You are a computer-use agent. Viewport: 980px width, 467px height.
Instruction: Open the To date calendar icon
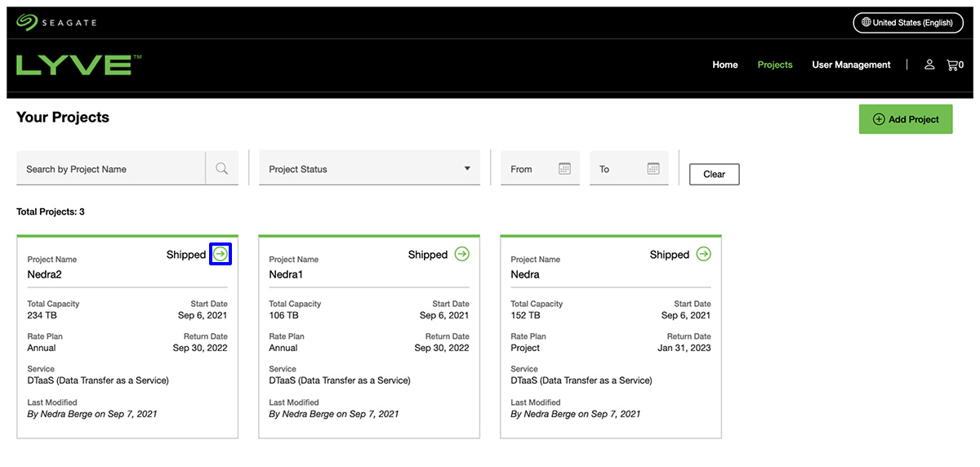653,168
